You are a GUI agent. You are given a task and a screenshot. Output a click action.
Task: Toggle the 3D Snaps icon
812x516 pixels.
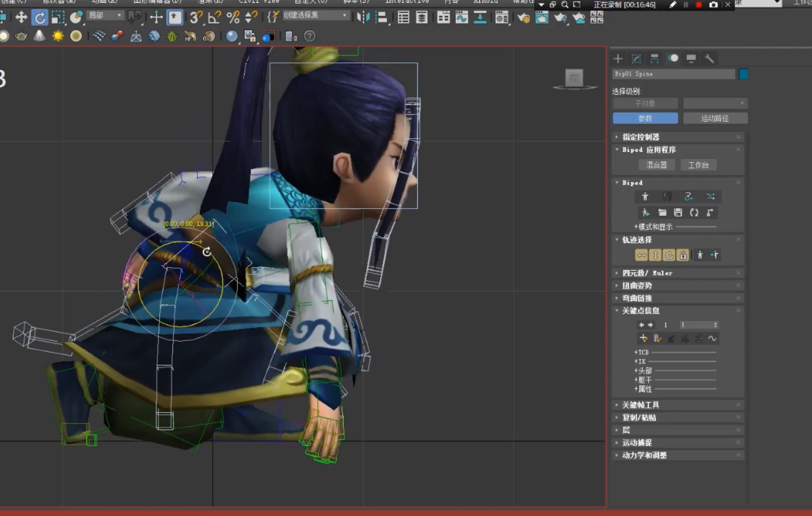(196, 18)
